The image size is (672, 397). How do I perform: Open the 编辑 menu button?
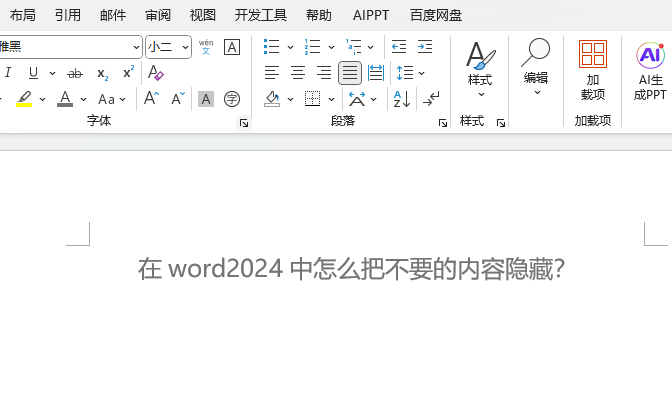pyautogui.click(x=536, y=67)
